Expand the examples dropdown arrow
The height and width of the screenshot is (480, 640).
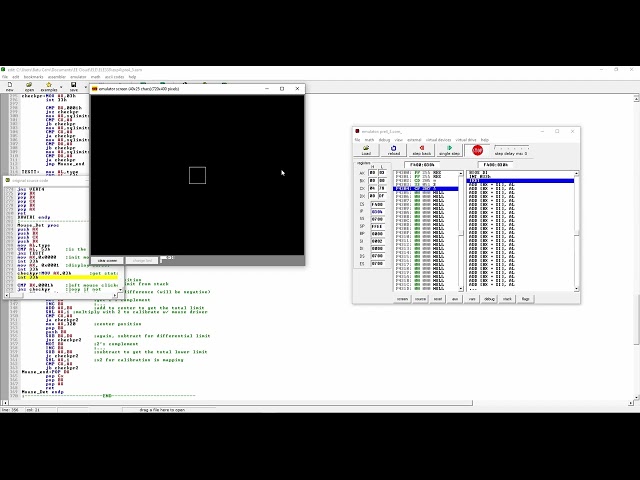(61, 87)
